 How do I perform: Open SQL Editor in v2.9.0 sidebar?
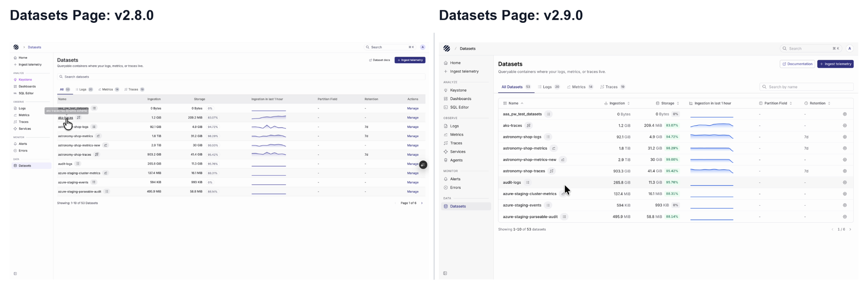coord(459,107)
